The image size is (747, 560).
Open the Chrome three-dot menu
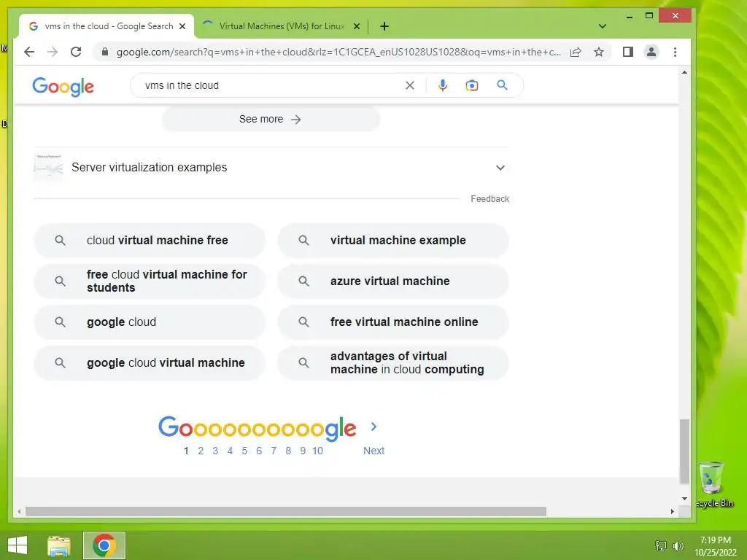[675, 52]
